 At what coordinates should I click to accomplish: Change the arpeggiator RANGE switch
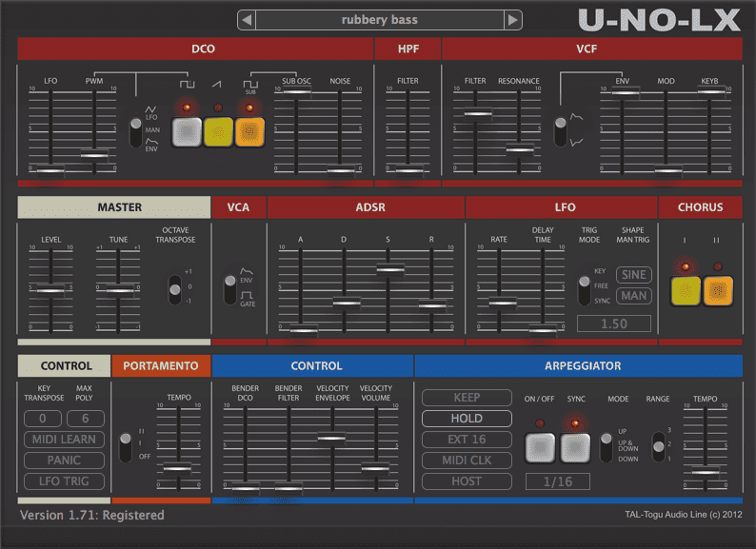pos(658,446)
